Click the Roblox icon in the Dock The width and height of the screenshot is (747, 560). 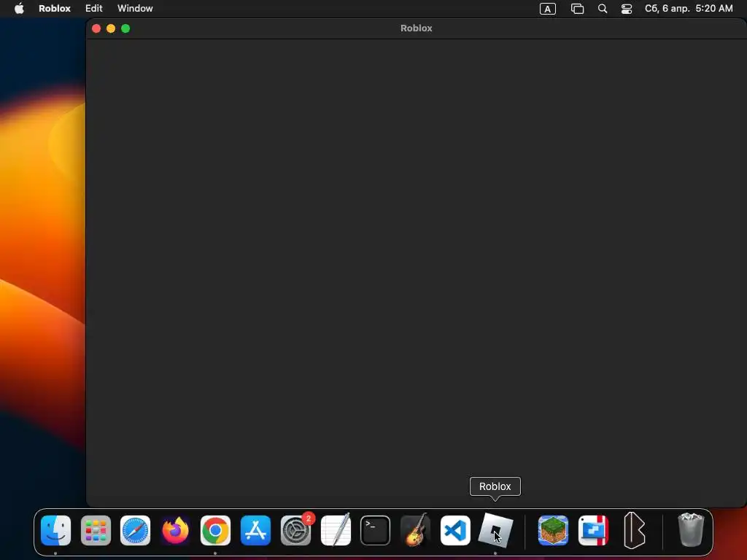tap(495, 531)
